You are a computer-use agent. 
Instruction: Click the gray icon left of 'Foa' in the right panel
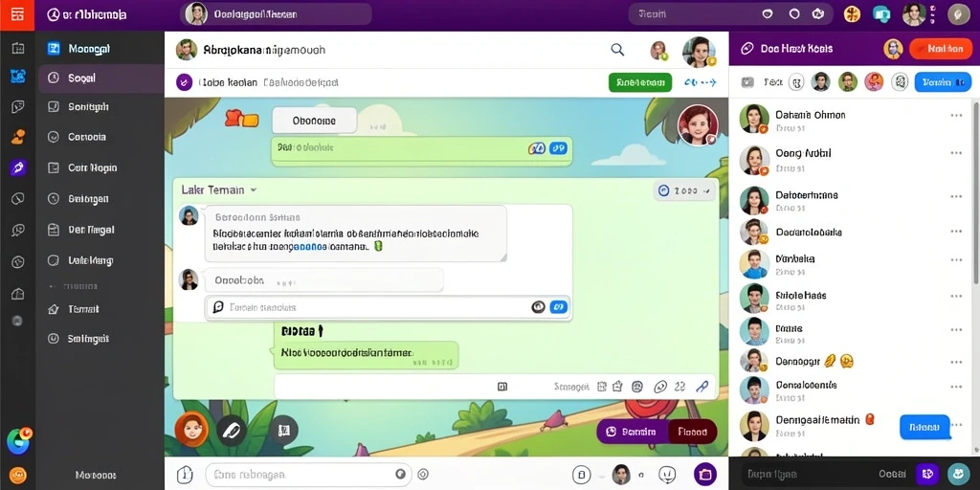tap(746, 82)
